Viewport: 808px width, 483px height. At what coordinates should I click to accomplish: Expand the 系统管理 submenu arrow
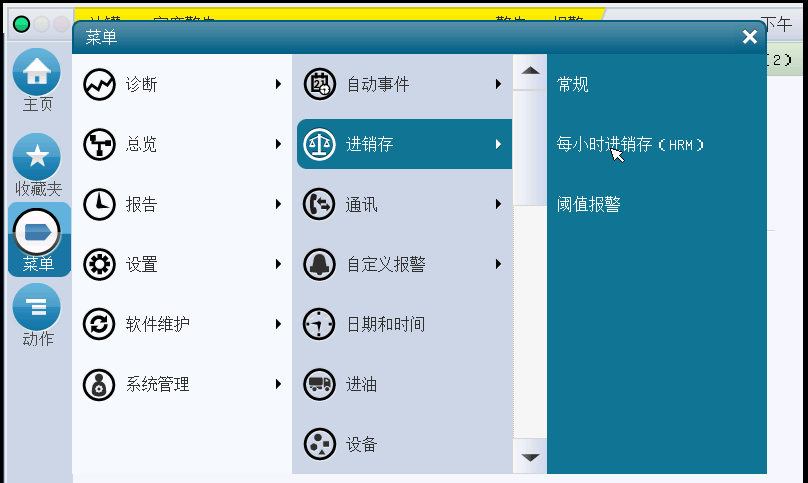[278, 384]
